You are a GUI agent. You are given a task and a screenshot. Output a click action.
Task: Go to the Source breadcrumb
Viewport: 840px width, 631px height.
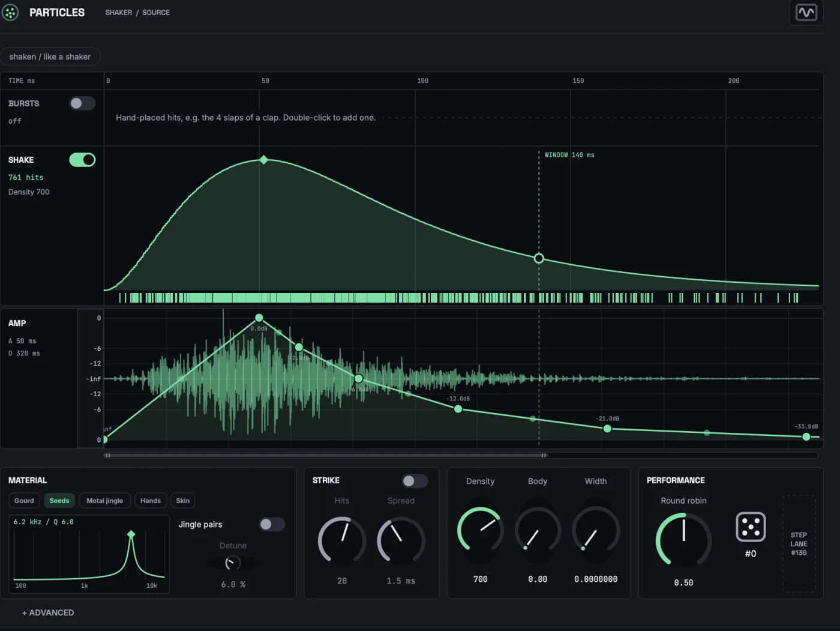156,13
